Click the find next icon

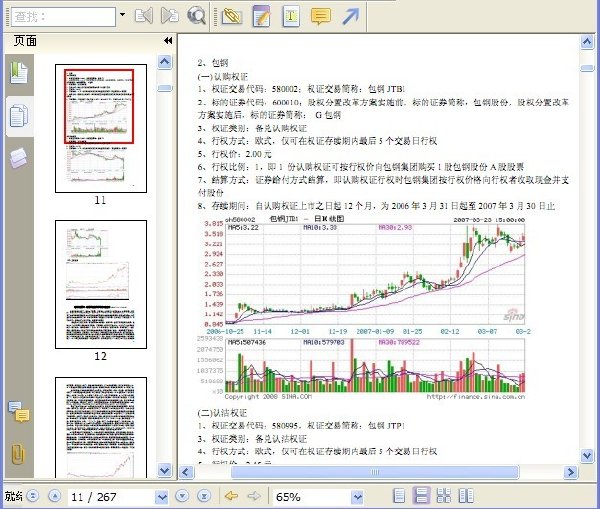pos(170,16)
